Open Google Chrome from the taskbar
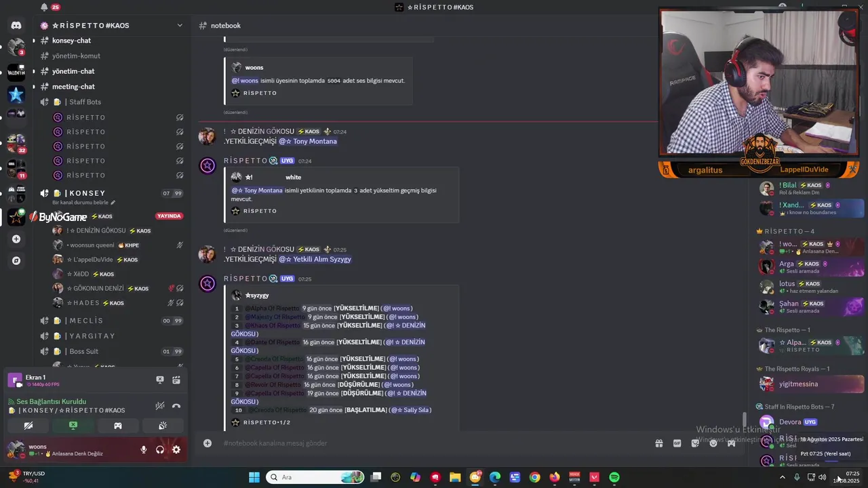Image resolution: width=868 pixels, height=488 pixels. (x=535, y=477)
